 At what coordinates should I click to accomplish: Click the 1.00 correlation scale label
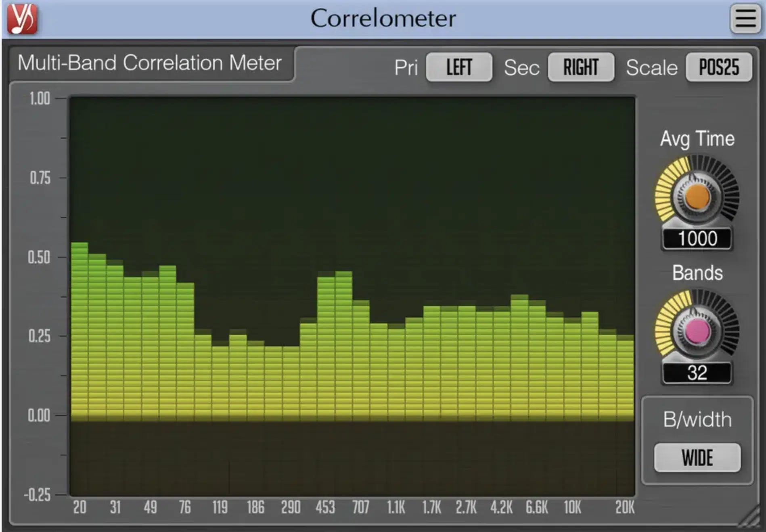40,98
